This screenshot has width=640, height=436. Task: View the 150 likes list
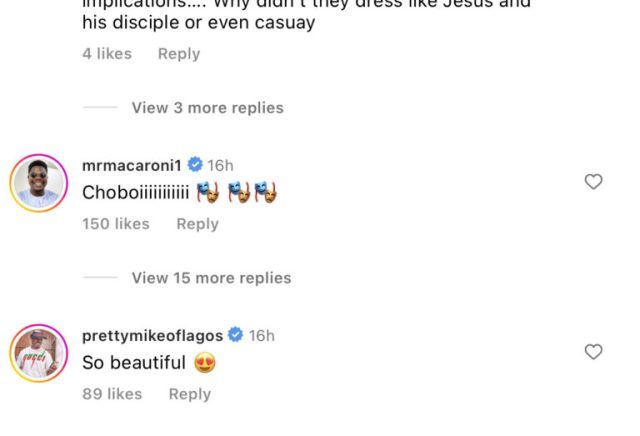click(x=115, y=224)
